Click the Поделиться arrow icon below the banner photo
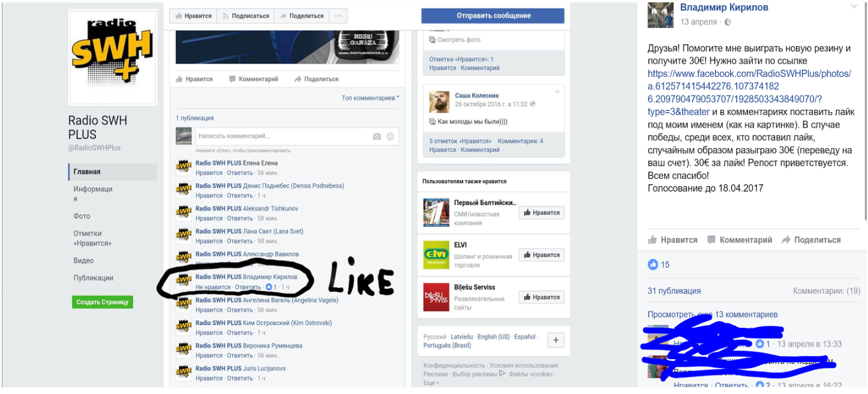This screenshot has height=394, width=868. [298, 79]
